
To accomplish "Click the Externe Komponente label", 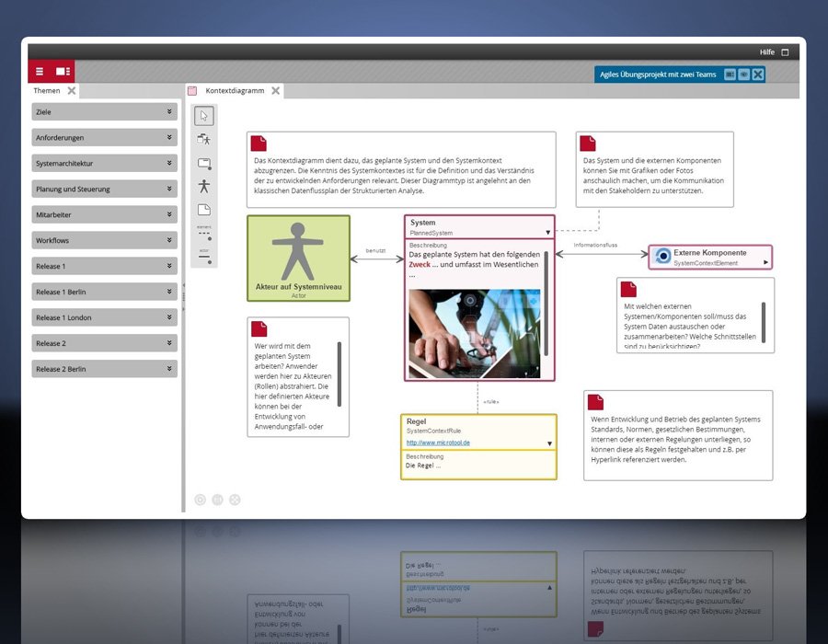I will pyautogui.click(x=709, y=253).
